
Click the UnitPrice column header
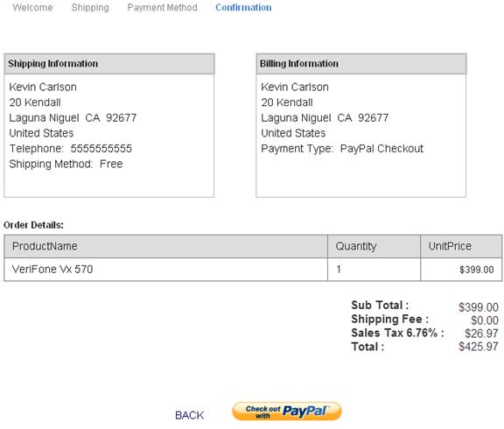pos(461,246)
